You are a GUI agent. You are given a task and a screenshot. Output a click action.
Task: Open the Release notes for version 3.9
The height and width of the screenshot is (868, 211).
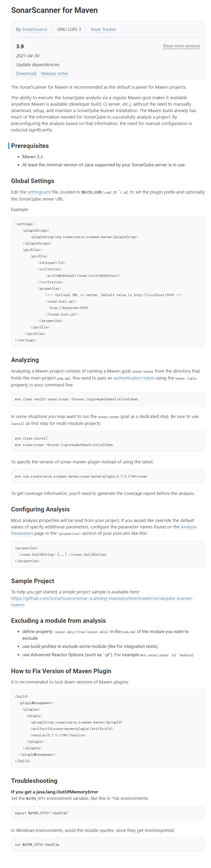click(55, 73)
